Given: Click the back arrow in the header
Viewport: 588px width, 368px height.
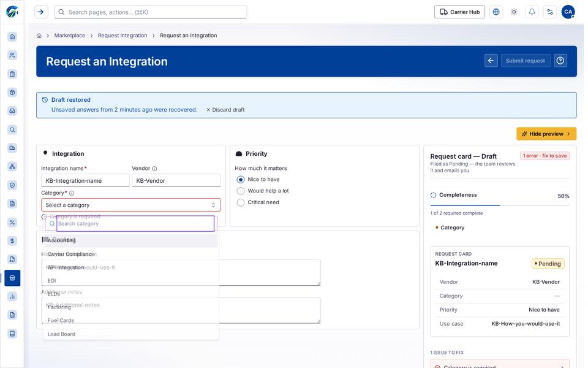Looking at the screenshot, I should pyautogui.click(x=491, y=61).
